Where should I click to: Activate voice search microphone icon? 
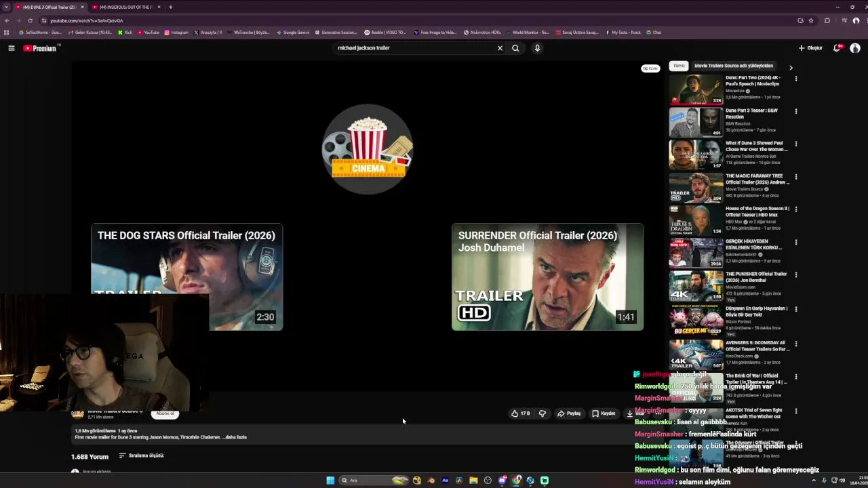coord(537,48)
